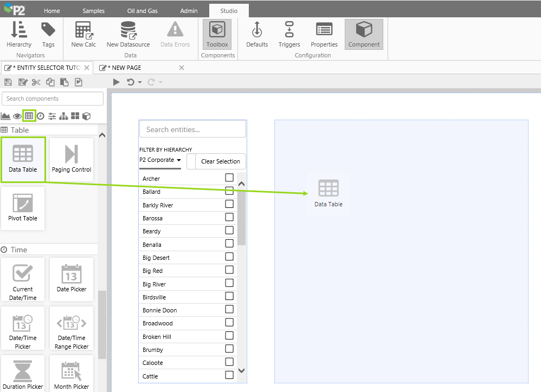The image size is (541, 392).
Task: Select the Time (clock) category filter icon
Action: 41,116
